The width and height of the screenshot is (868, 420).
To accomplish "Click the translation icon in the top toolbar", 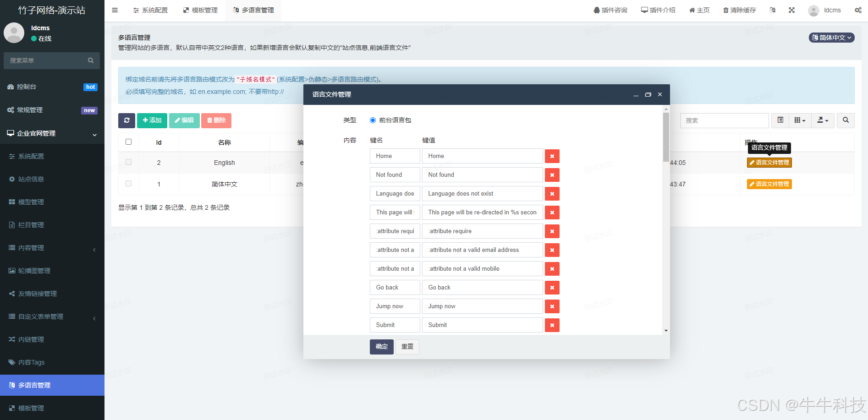I will click(773, 10).
